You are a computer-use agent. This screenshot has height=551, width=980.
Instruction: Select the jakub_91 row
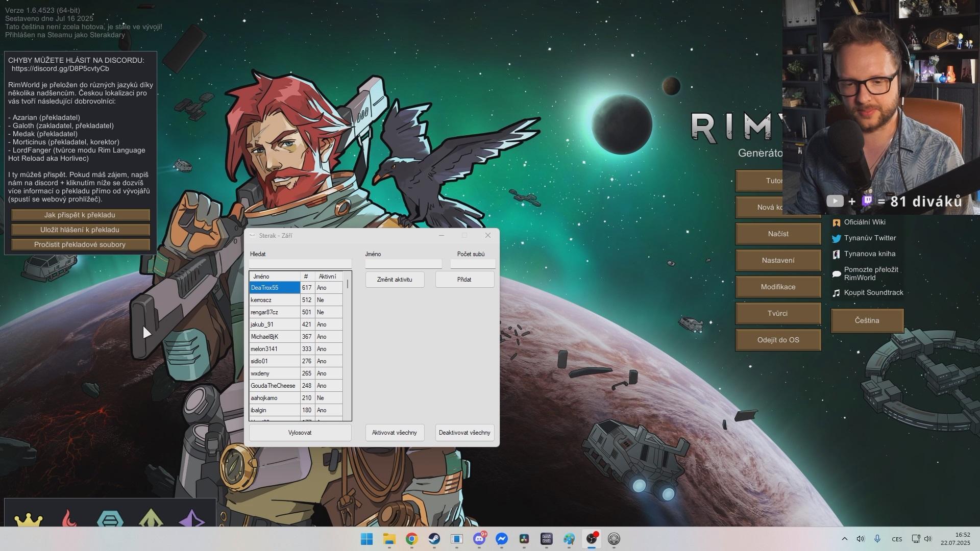[296, 324]
